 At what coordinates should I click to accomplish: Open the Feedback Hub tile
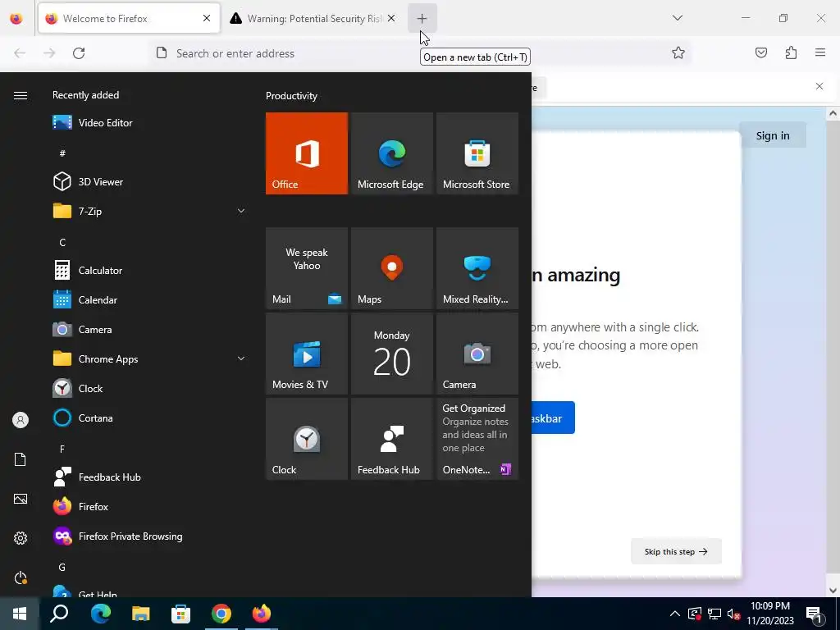(x=391, y=439)
